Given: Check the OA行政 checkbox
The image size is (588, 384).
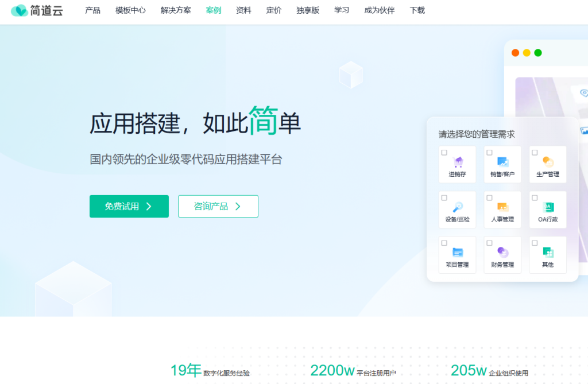Looking at the screenshot, I should [x=535, y=197].
